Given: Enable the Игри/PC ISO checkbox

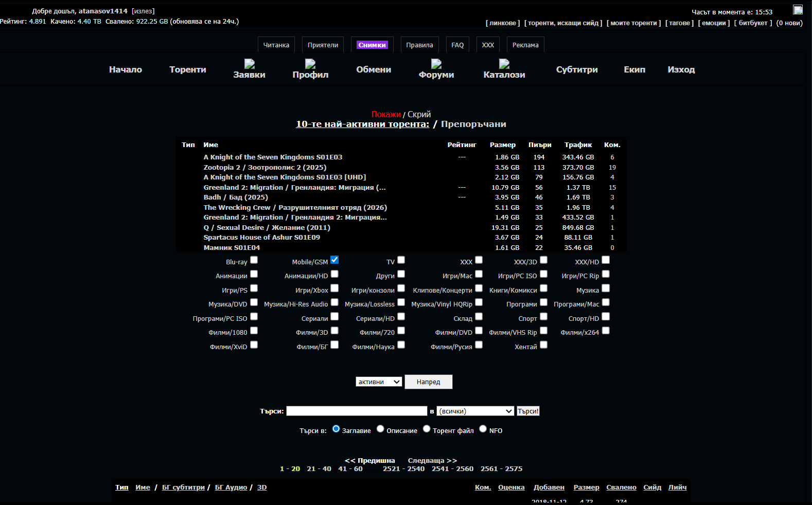Looking at the screenshot, I should pos(544,274).
